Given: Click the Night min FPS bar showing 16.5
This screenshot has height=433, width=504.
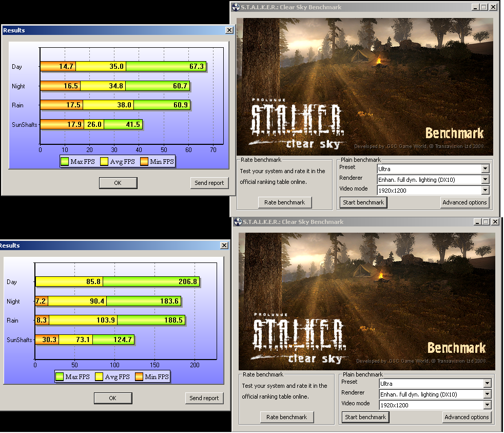Looking at the screenshot, I should [61, 86].
